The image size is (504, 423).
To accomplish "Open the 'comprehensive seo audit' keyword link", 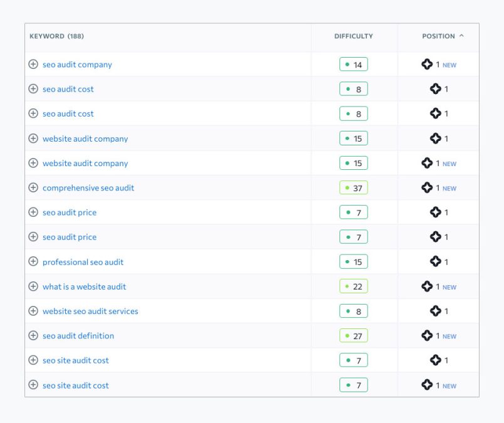I will [x=88, y=188].
